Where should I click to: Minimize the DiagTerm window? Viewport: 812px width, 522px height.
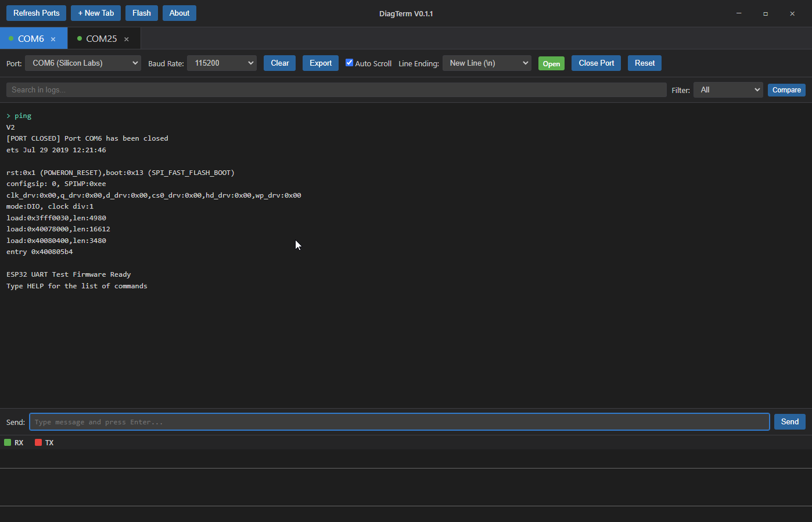739,13
